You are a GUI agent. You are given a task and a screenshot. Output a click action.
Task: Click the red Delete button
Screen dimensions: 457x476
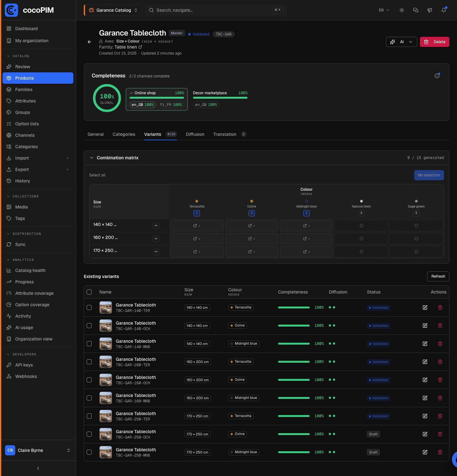(x=434, y=42)
